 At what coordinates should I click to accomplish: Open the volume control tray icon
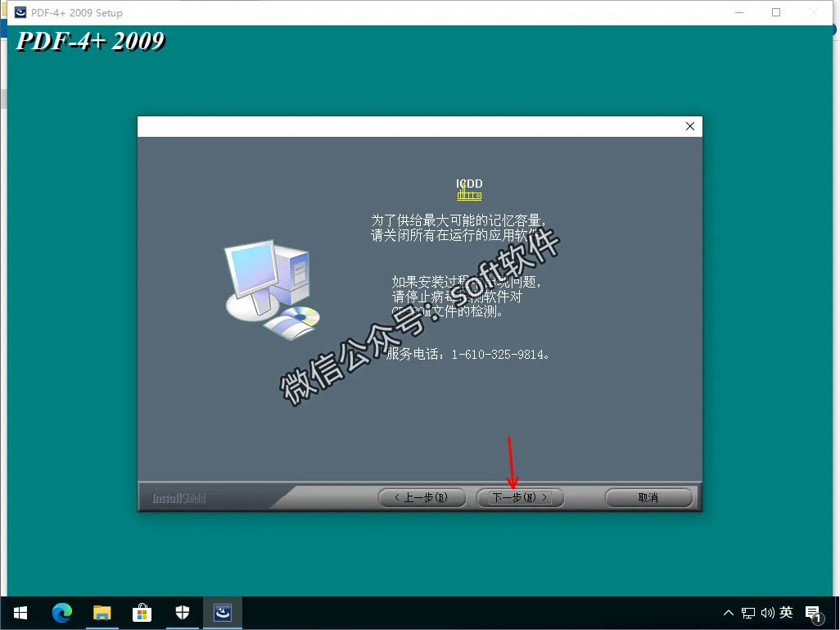(767, 613)
